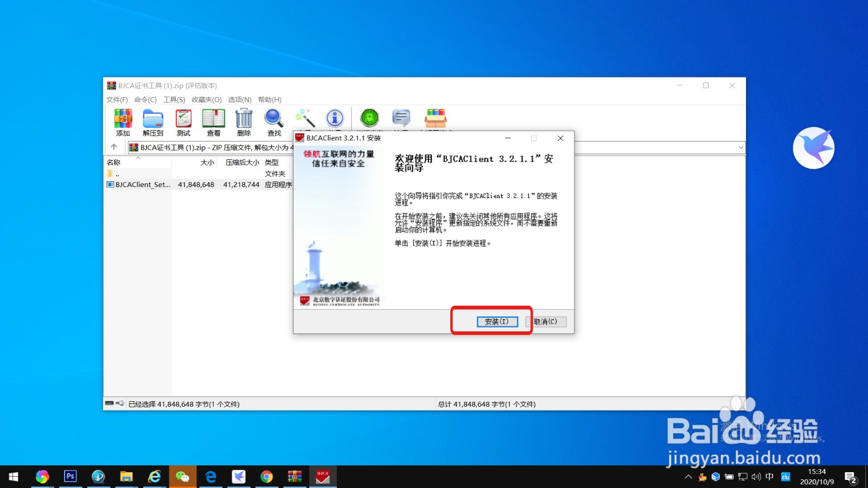
Task: Open Photoshop from the taskbar
Action: pyautogui.click(x=70, y=477)
